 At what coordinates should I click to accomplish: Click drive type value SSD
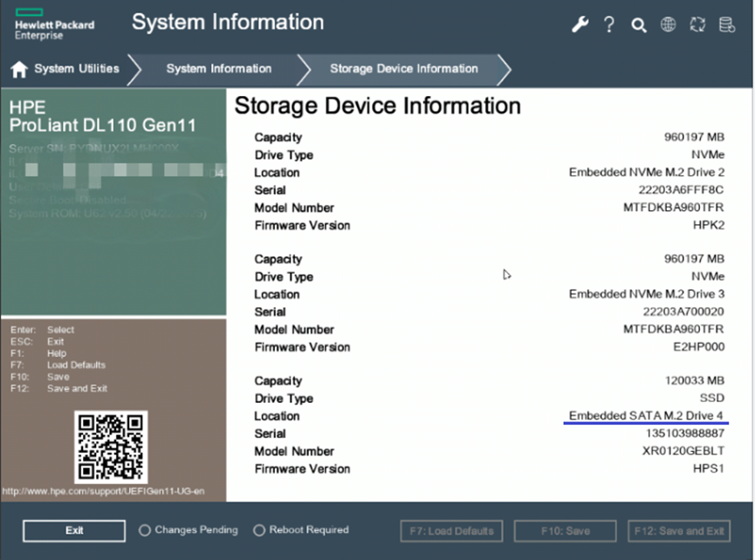point(711,398)
